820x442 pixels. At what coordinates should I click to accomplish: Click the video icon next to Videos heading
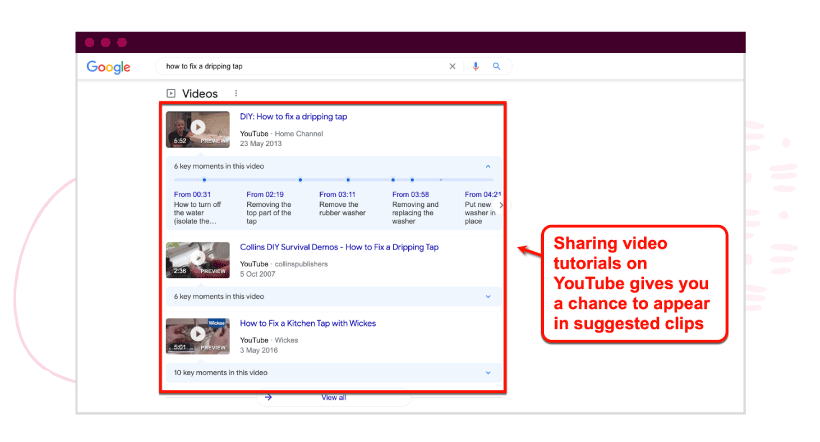171,94
